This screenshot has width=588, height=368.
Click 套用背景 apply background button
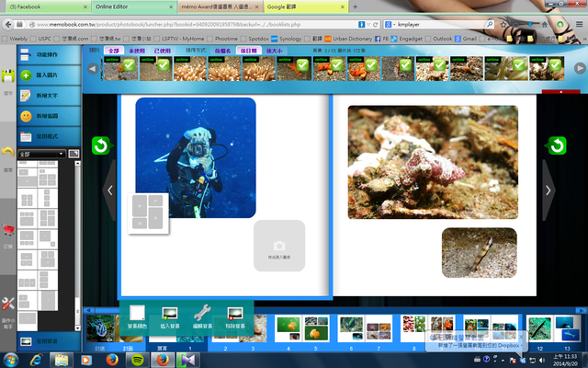(x=49, y=341)
